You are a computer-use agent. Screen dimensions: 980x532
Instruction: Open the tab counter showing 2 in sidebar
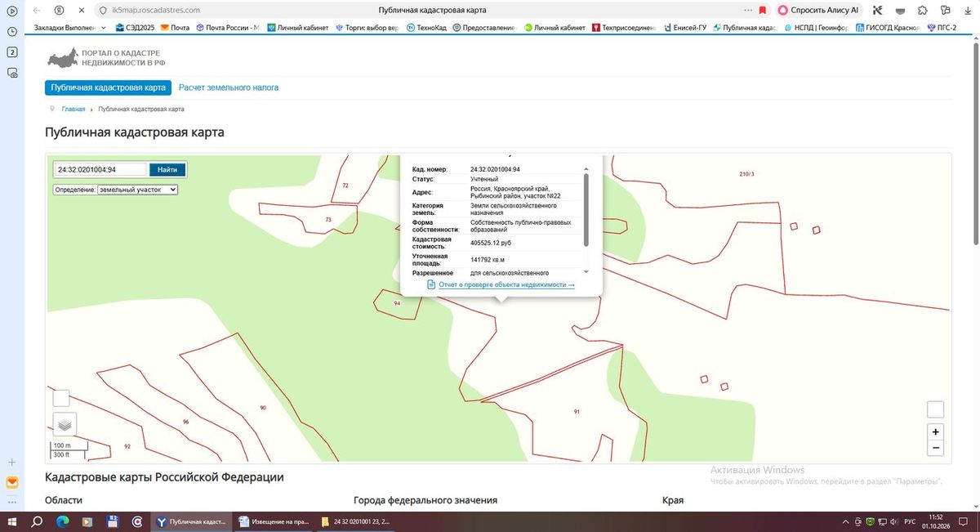[x=12, y=52]
